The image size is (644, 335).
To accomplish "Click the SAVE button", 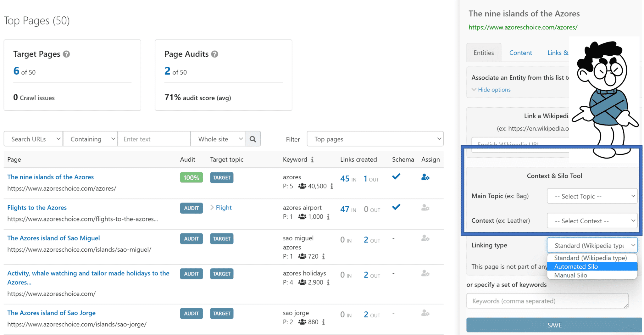I will click(554, 325).
